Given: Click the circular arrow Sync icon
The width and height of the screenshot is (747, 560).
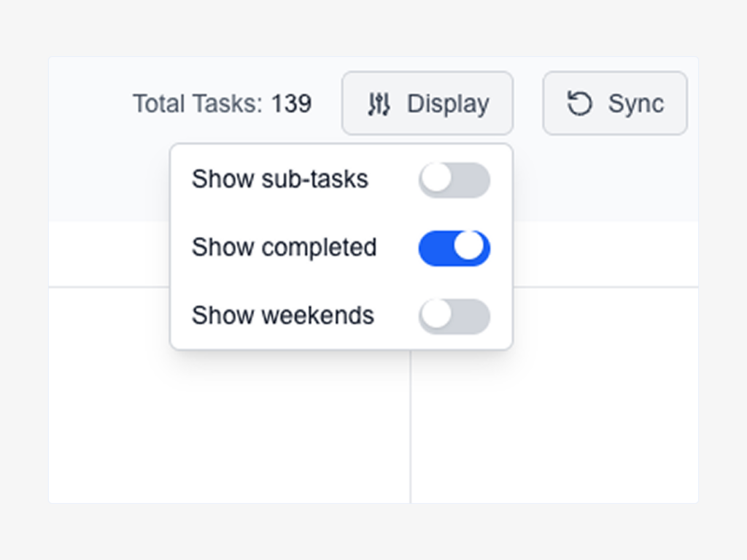Looking at the screenshot, I should [580, 104].
